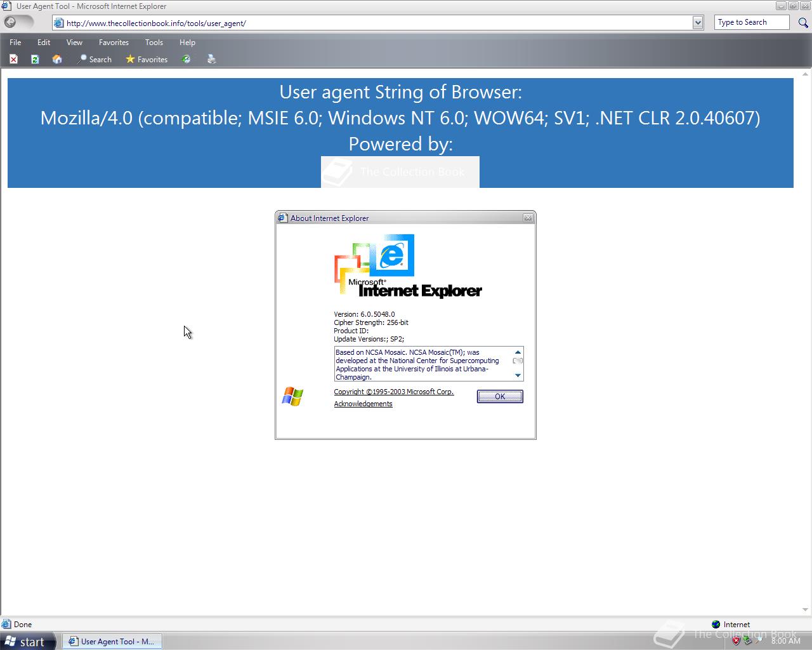Open the Help menu
This screenshot has width=812, height=650.
[187, 43]
